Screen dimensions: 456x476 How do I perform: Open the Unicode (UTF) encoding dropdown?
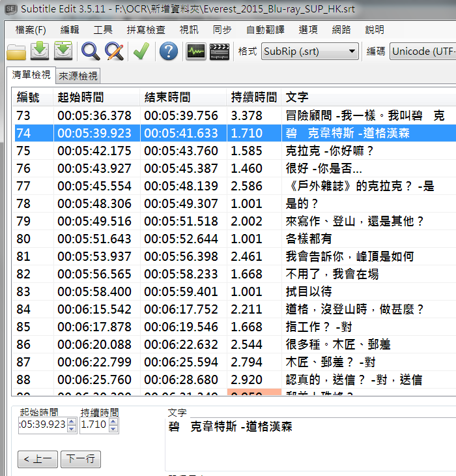[x=423, y=52]
